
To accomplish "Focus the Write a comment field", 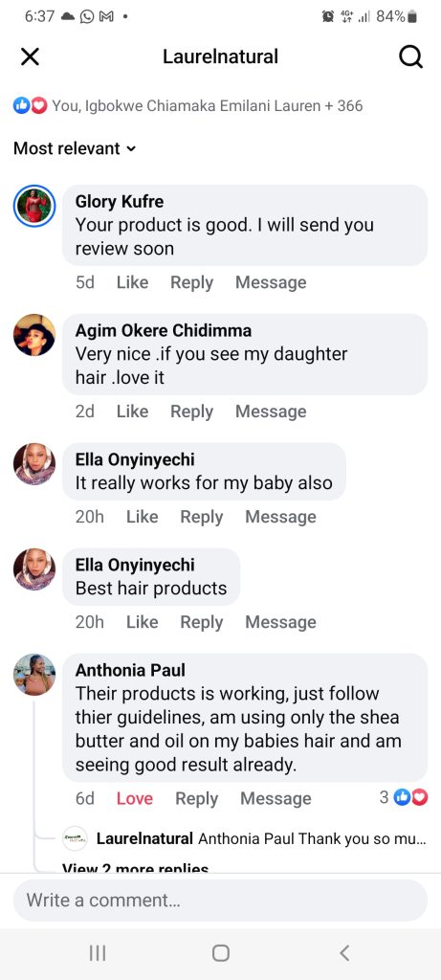I will coord(220,900).
